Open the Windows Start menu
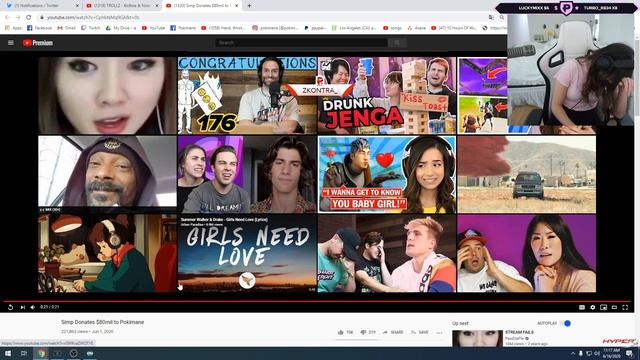The height and width of the screenshot is (360, 640). click(x=8, y=353)
